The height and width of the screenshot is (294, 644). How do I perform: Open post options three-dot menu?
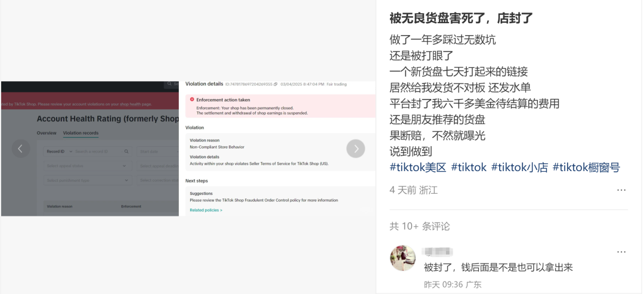(x=621, y=190)
